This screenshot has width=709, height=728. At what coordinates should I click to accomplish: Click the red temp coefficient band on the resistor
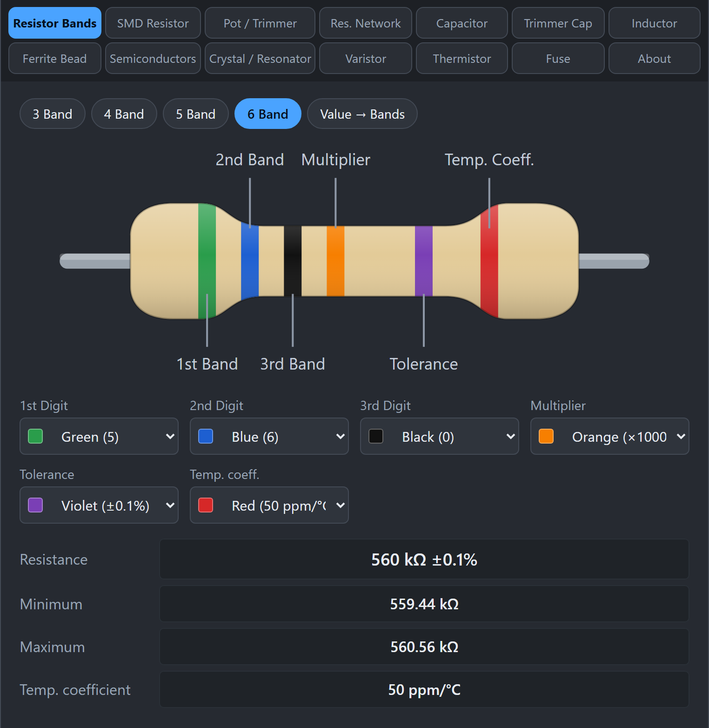(x=489, y=261)
